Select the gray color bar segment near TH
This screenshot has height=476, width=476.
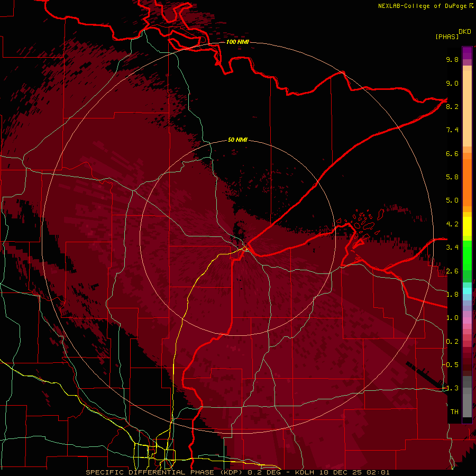(467, 406)
